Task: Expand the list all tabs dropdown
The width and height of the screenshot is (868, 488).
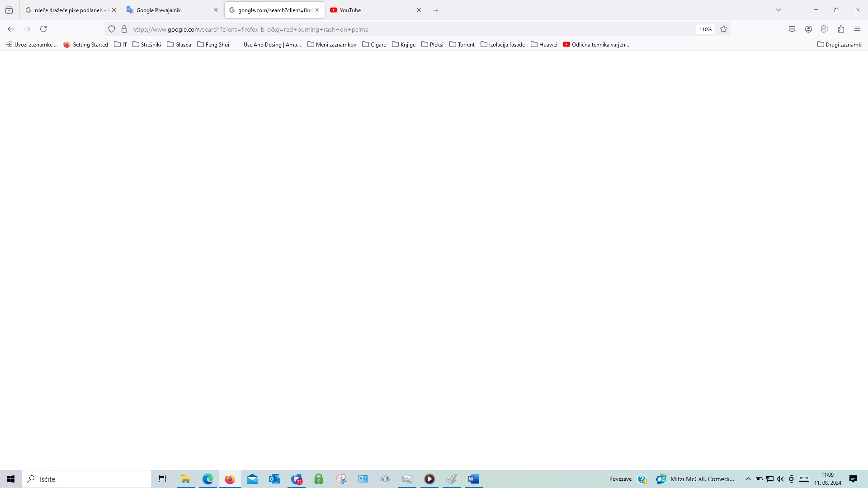Action: point(778,10)
